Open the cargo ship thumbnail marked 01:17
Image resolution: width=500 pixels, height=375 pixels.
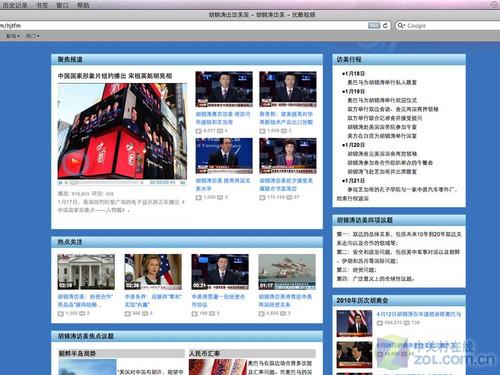click(x=287, y=272)
